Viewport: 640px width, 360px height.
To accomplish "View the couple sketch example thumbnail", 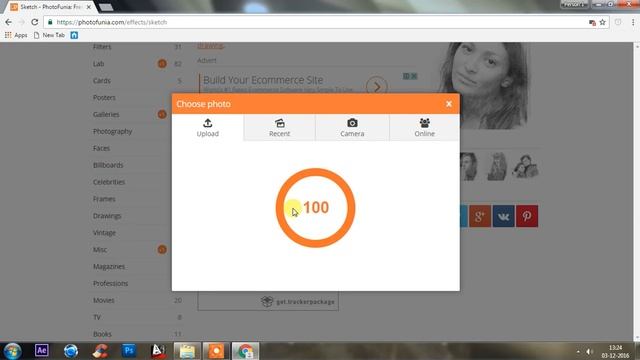I will click(525, 167).
